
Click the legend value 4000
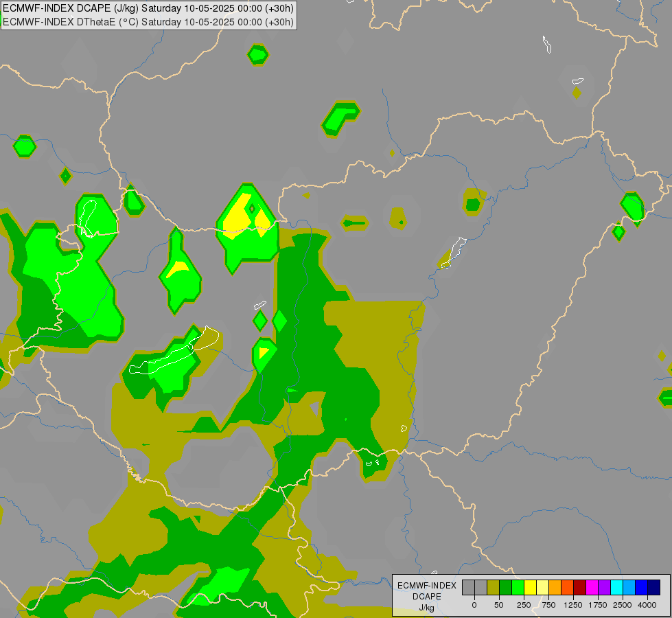coord(647,605)
